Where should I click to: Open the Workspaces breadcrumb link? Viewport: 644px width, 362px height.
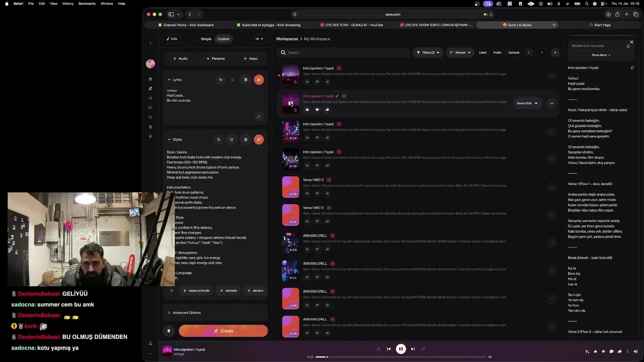[x=287, y=39]
